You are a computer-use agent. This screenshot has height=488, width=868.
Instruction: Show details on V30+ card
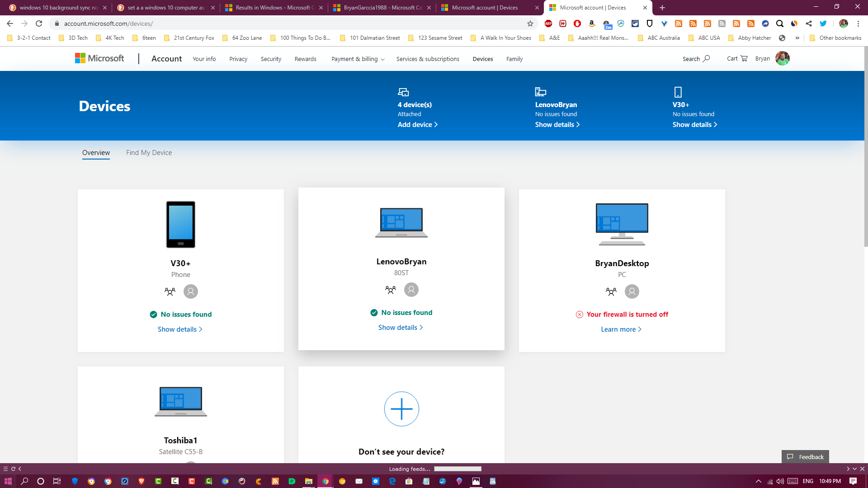tap(180, 329)
